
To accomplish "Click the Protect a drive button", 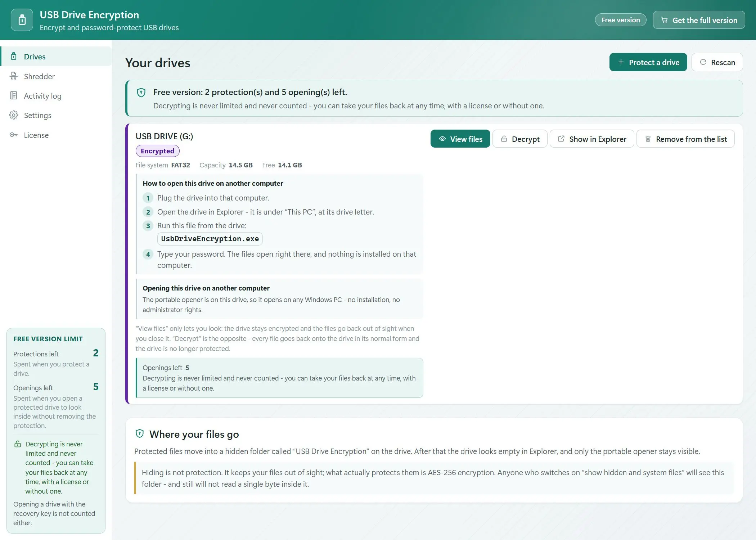I will point(648,62).
